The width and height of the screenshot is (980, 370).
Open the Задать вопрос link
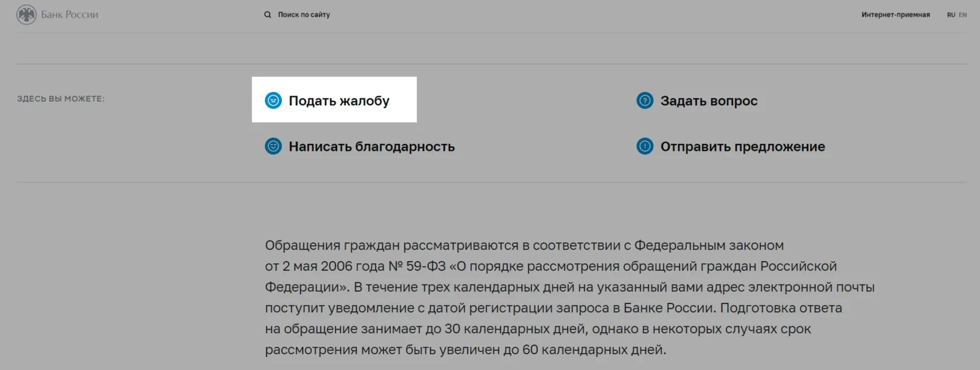point(709,101)
